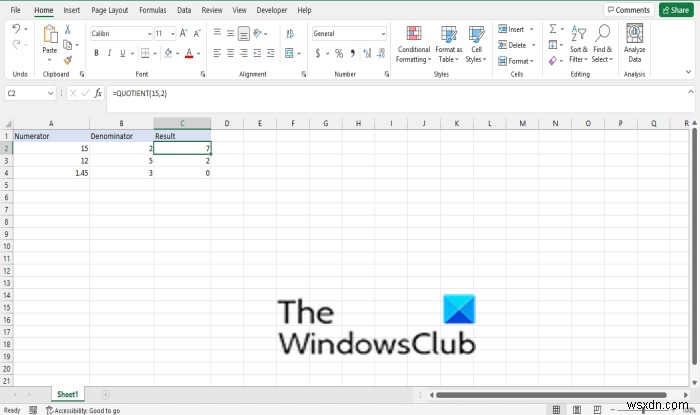The image size is (700, 415).
Task: Switch to the Formulas tab
Action: click(x=153, y=10)
